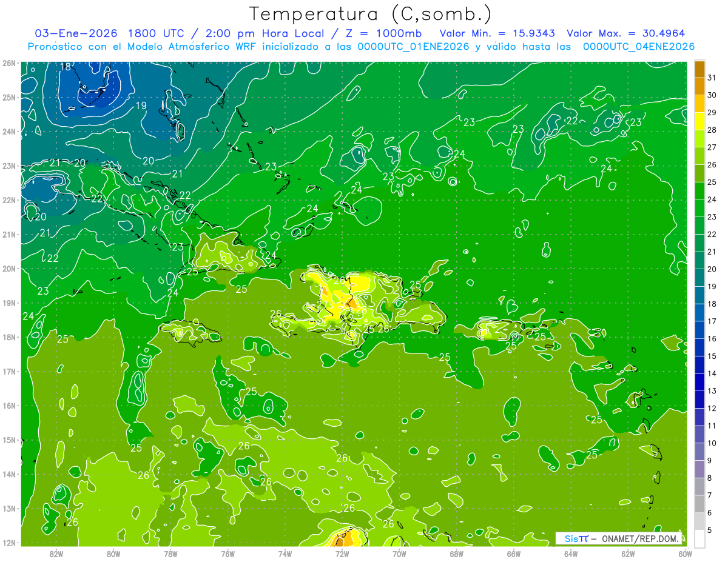This screenshot has width=728, height=562.
Task: Click colorbar scale number 11
Action: pyautogui.click(x=712, y=426)
